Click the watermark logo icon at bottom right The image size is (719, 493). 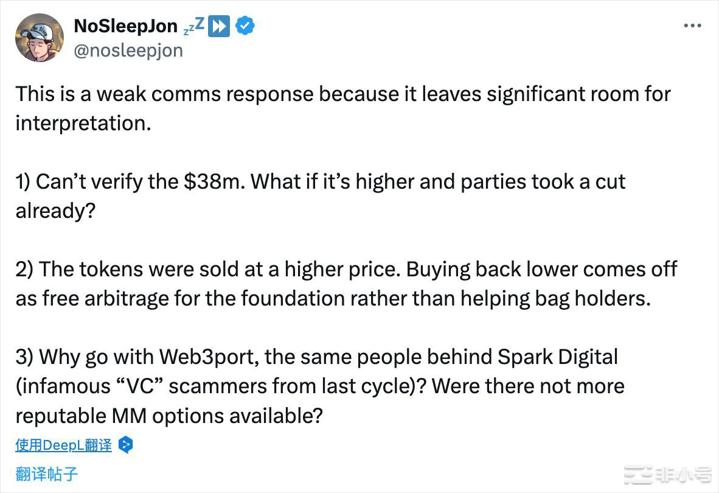[638, 476]
